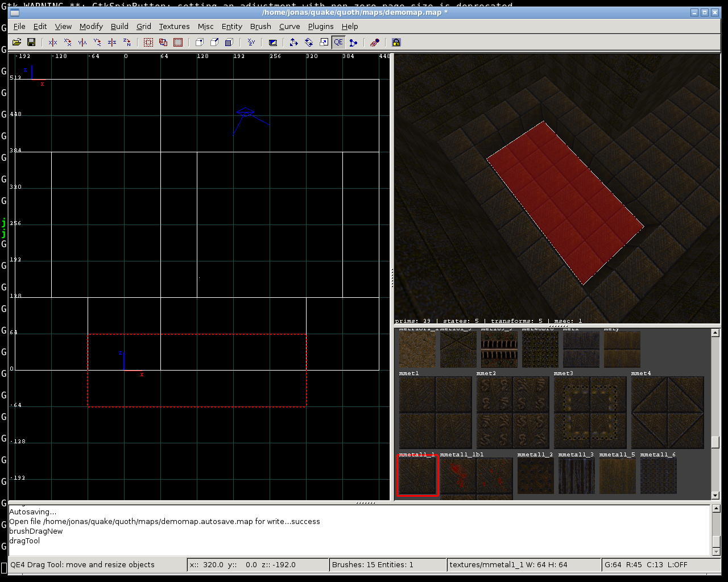Click the texture view mode icon
This screenshot has height=582, width=728.
(x=272, y=42)
